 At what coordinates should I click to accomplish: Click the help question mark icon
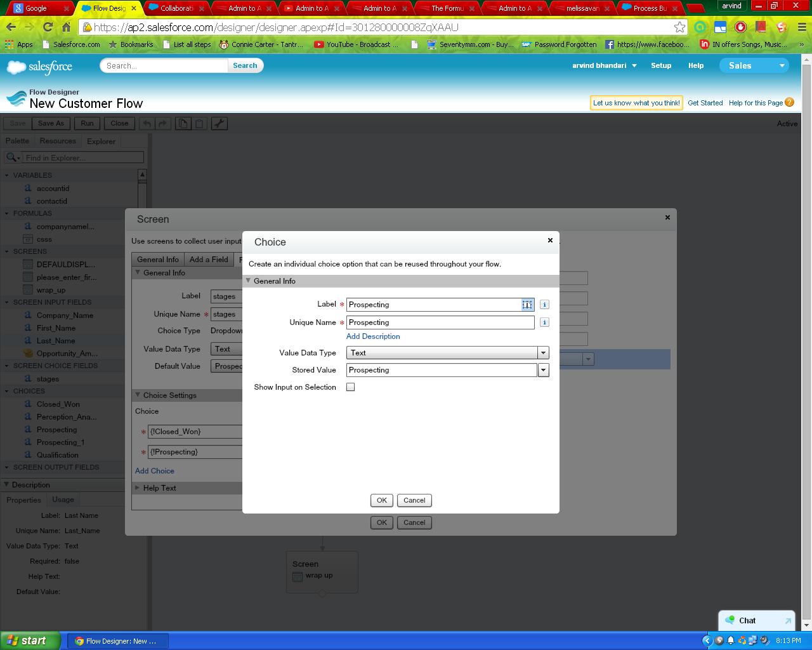[789, 102]
